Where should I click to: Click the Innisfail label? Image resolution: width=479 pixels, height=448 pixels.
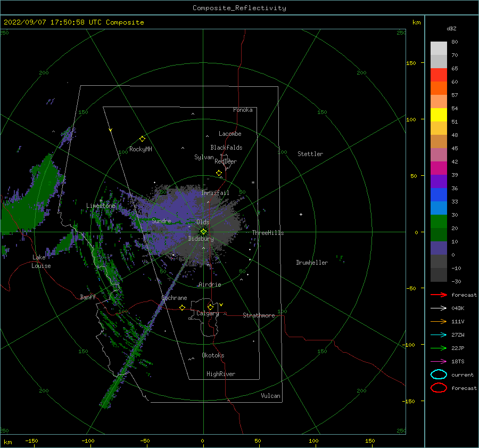point(215,193)
